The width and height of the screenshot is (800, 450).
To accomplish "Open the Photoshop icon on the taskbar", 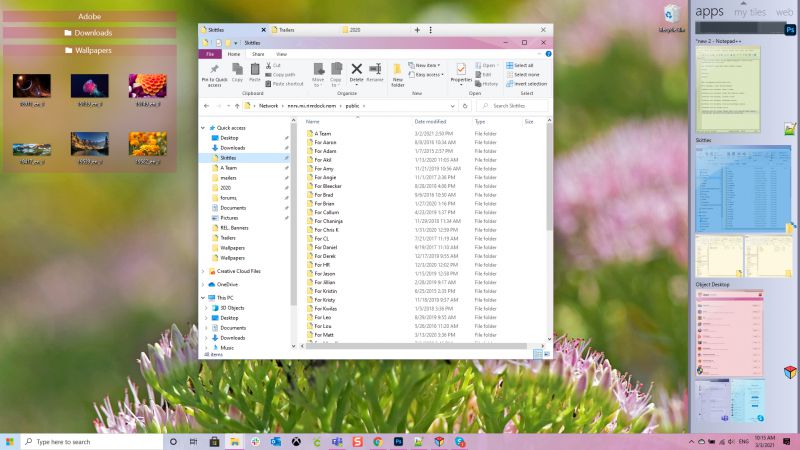I will click(x=398, y=441).
